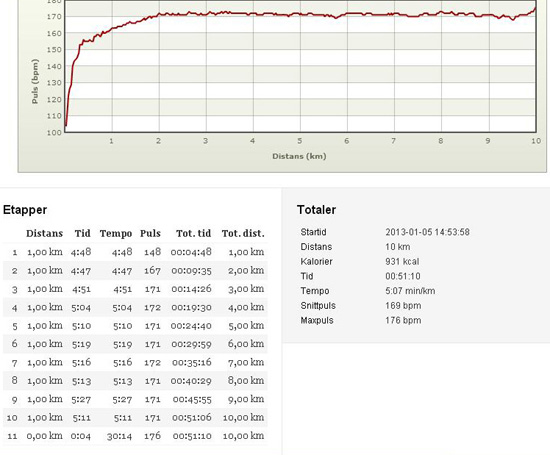
Task: Click the Etapper section heading
Action: pyautogui.click(x=25, y=210)
